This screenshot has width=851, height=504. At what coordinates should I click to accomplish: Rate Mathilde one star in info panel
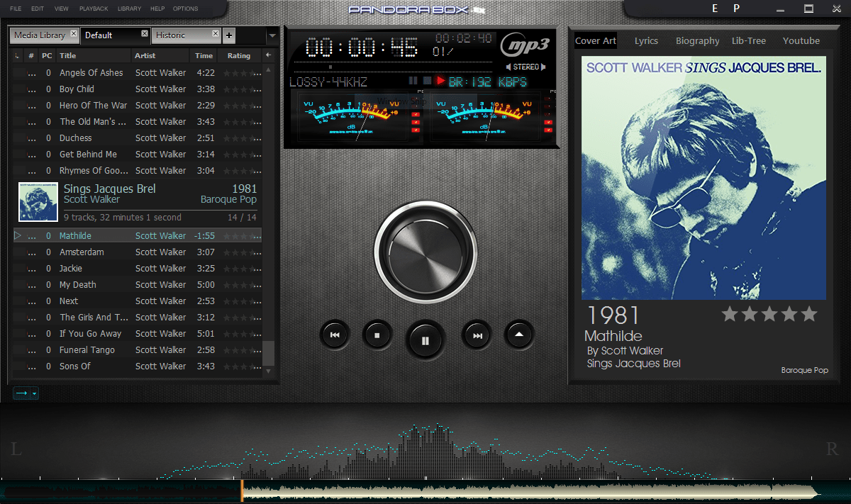pyautogui.click(x=730, y=314)
